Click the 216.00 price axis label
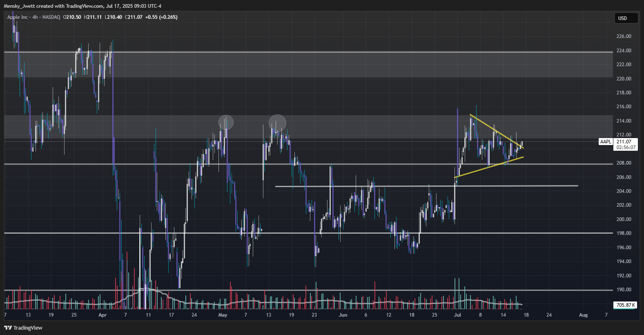The width and height of the screenshot is (644, 335). pyautogui.click(x=624, y=107)
